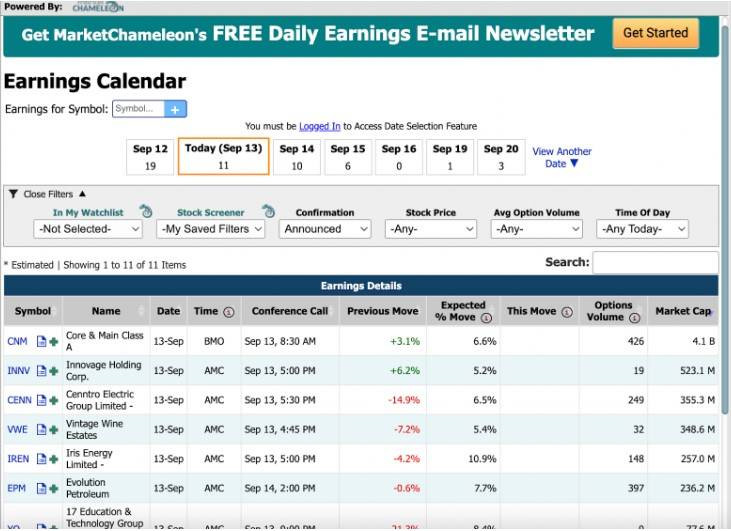Image resolution: width=731 pixels, height=531 pixels.
Task: Add INNV to watchlist plus icon
Action: [x=54, y=371]
